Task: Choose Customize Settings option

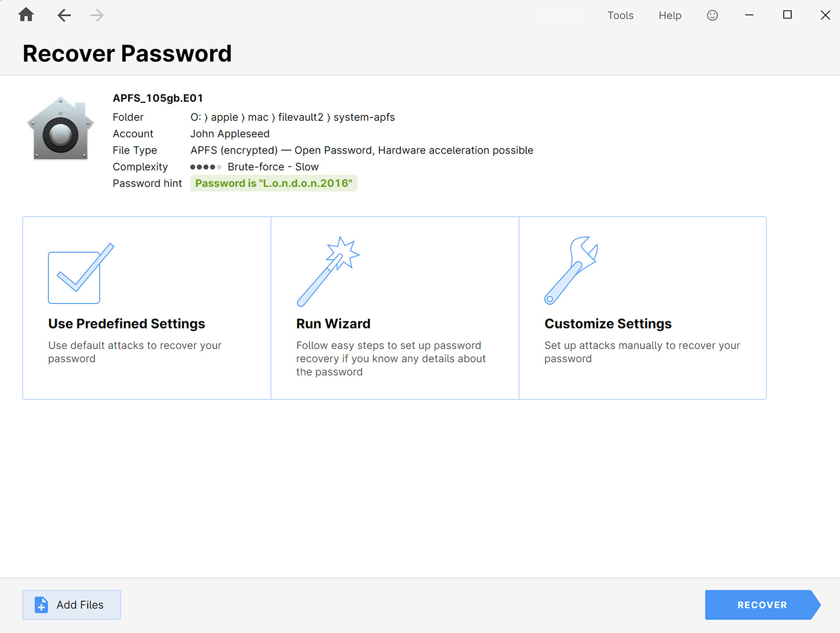Action: [x=643, y=308]
